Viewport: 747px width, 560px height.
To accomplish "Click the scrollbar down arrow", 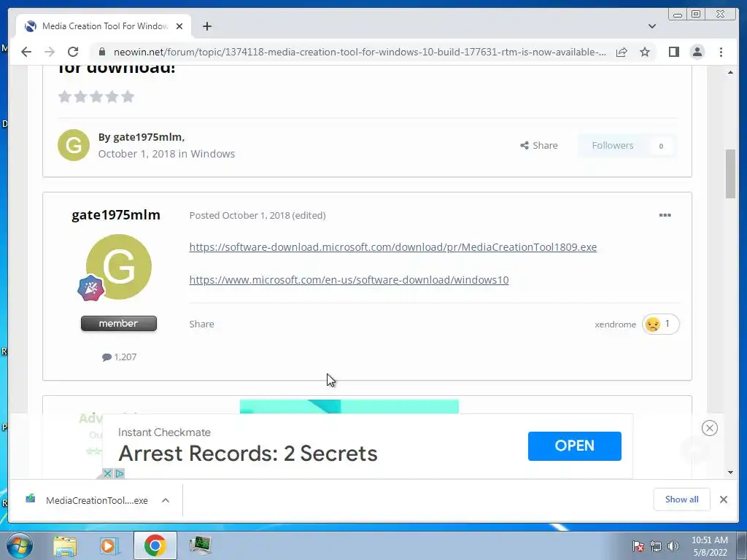I will (x=730, y=472).
